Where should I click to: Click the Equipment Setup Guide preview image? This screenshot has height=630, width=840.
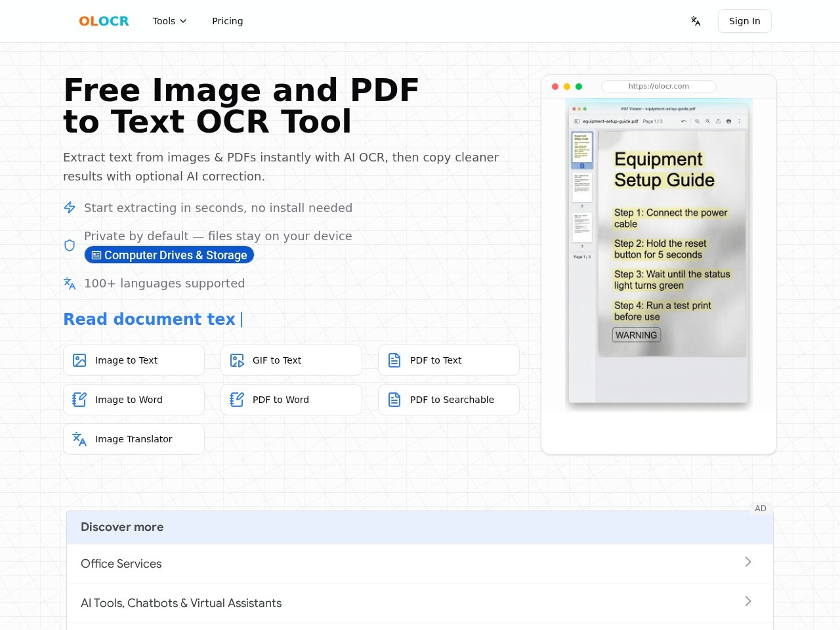[659, 255]
